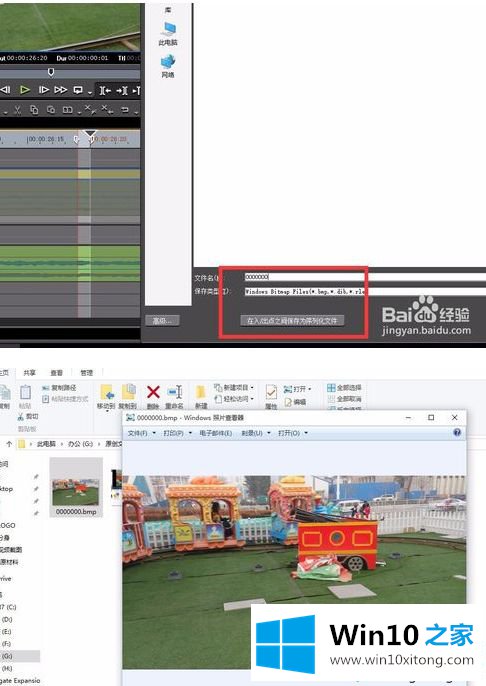Image resolution: width=486 pixels, height=686 pixels.
Task: Click the delete icon in timeline toolbar
Action: click(90, 109)
